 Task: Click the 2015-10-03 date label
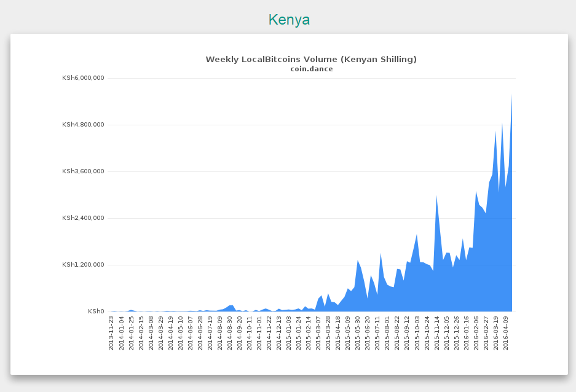417,333
